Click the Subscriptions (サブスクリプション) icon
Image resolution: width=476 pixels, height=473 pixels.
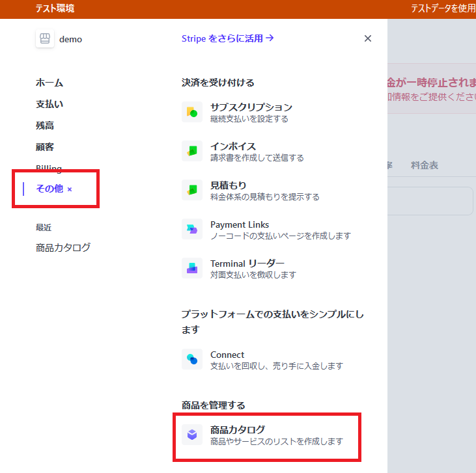coord(191,113)
